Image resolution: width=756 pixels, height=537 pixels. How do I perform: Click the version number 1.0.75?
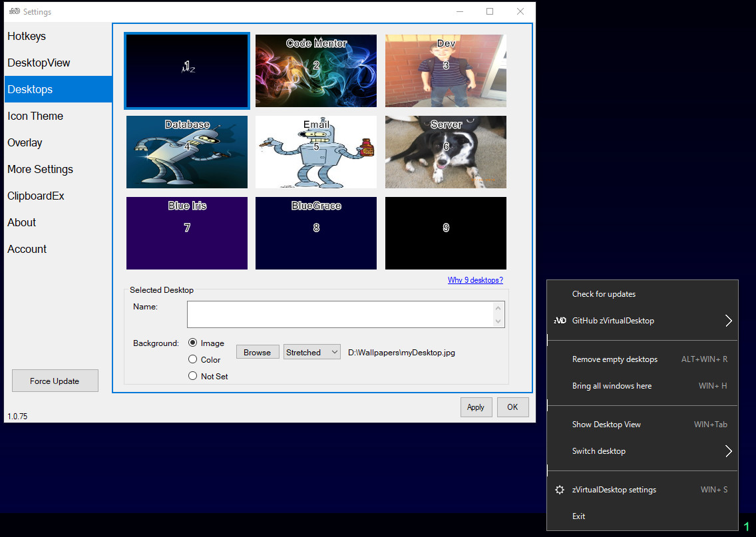click(x=17, y=417)
